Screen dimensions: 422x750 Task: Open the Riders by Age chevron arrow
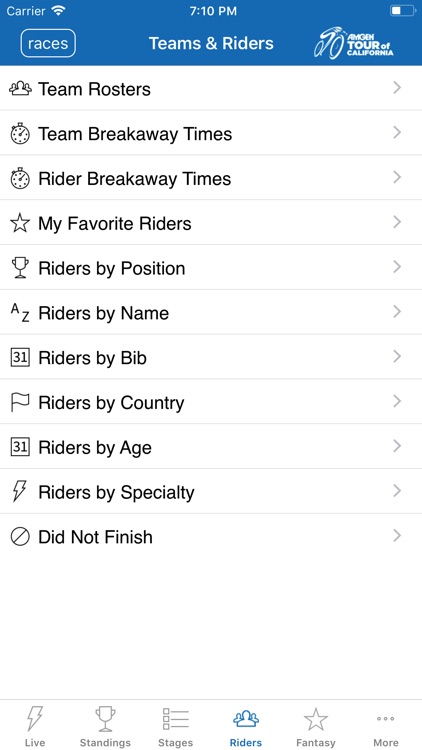(397, 446)
